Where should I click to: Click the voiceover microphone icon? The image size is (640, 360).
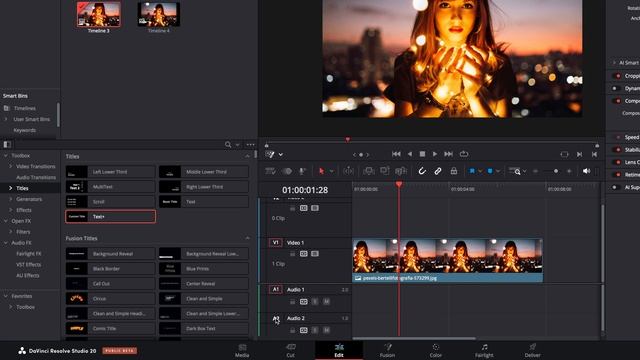pos(302,171)
